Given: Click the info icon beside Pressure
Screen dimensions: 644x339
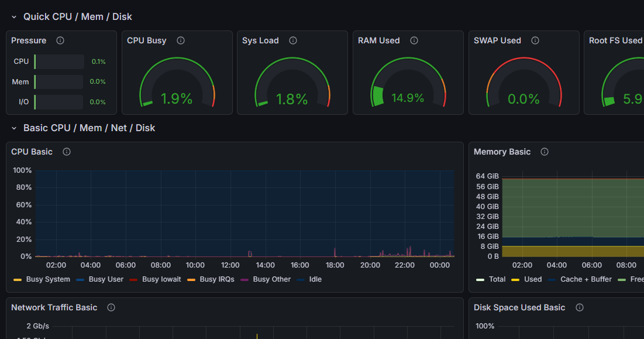Looking at the screenshot, I should [60, 40].
